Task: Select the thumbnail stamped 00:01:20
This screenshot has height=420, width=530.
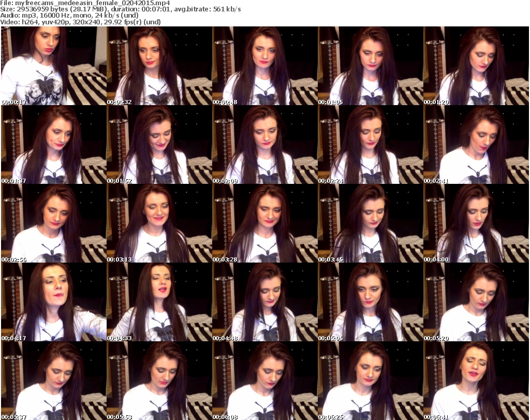Action: pyautogui.click(x=476, y=66)
